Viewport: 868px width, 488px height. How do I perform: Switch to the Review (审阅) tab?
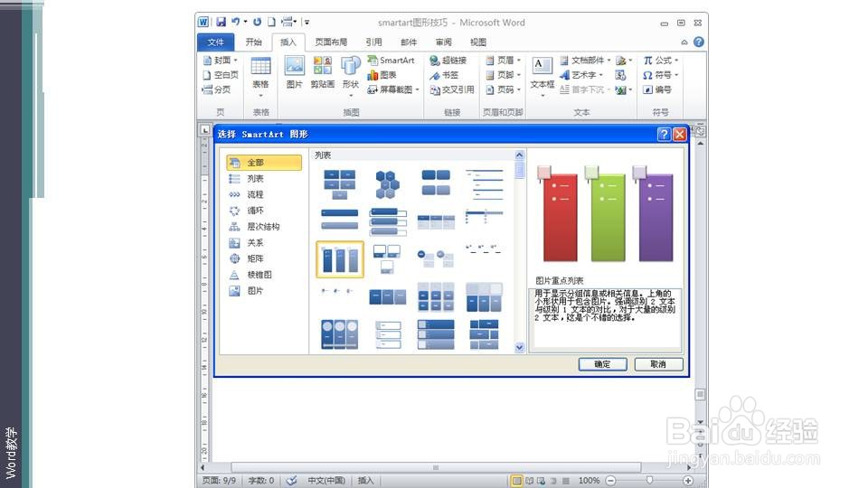click(x=443, y=42)
